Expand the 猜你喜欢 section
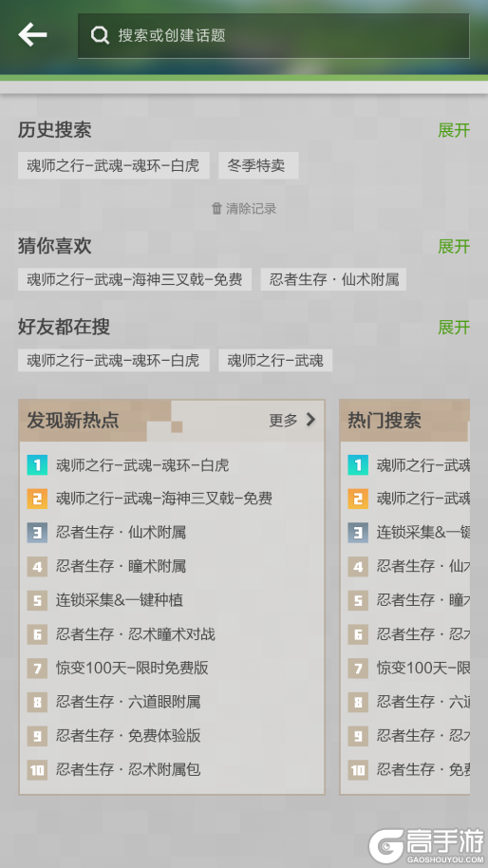 (454, 246)
